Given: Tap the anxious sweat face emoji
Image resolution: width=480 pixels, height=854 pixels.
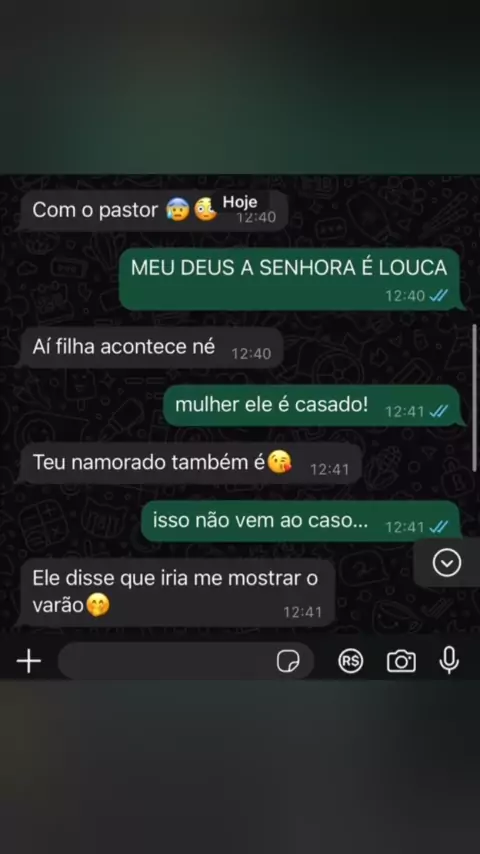Looking at the screenshot, I should coord(178,209).
